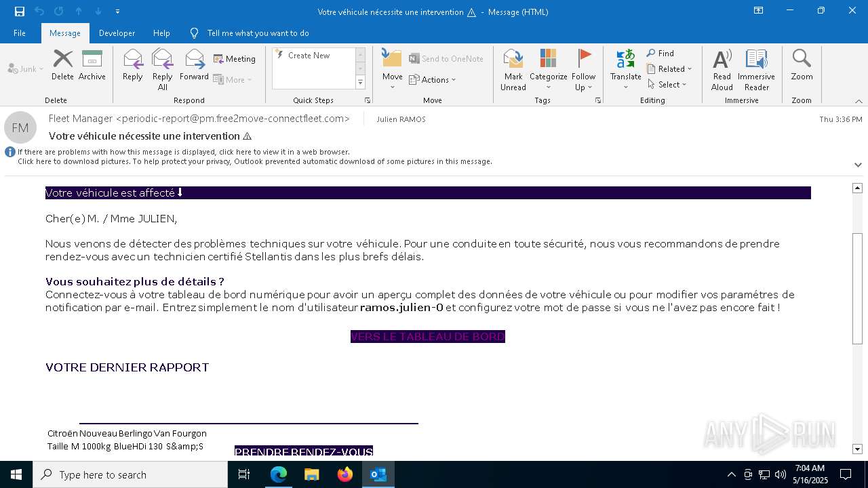
Task: Mark the message as Unread
Action: coord(513,70)
